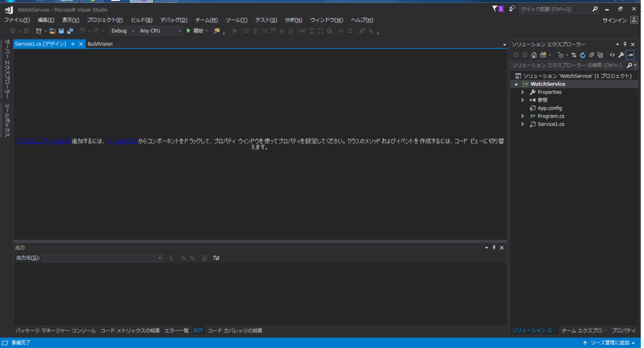Open the デバッグ(D) menu

[x=174, y=20]
